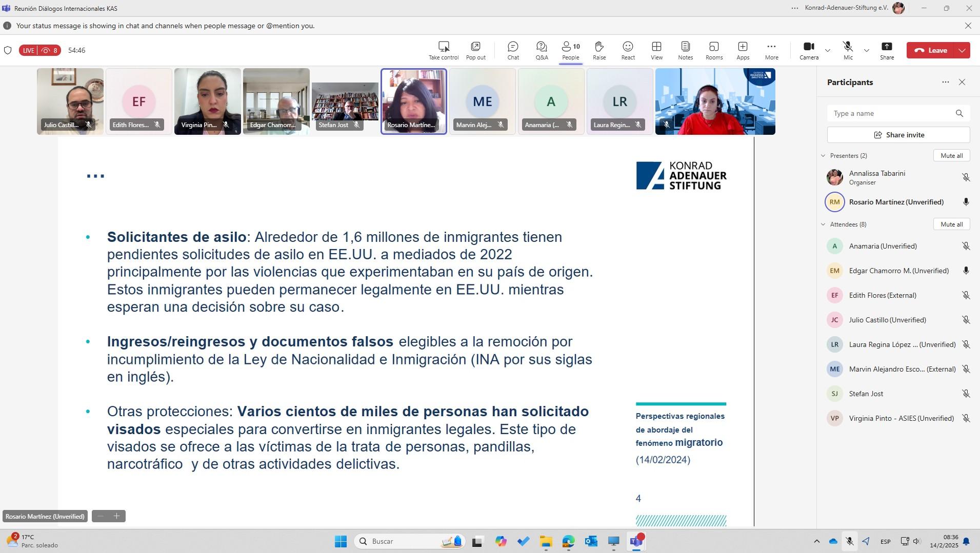Mute Edgar Chamorro M. in participants list

coord(966,271)
